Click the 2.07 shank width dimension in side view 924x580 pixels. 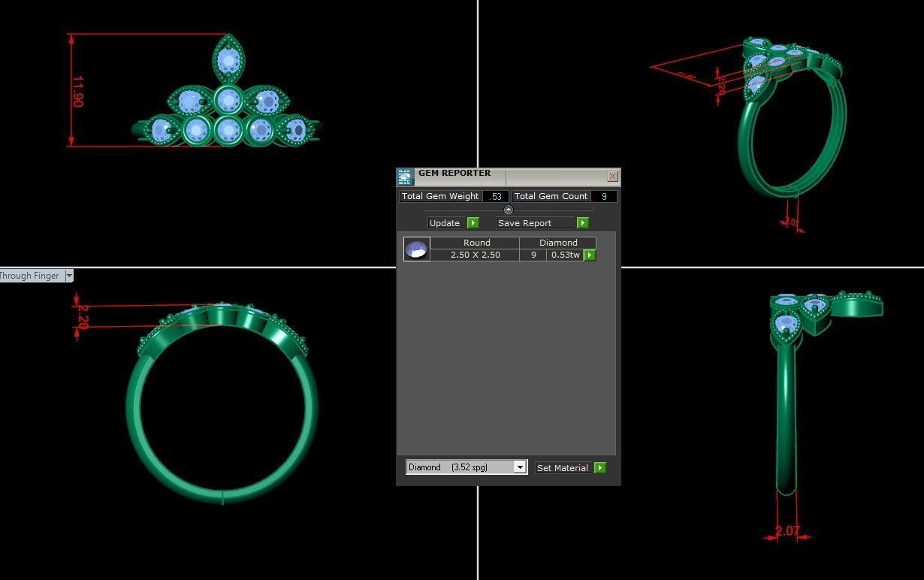[x=787, y=531]
